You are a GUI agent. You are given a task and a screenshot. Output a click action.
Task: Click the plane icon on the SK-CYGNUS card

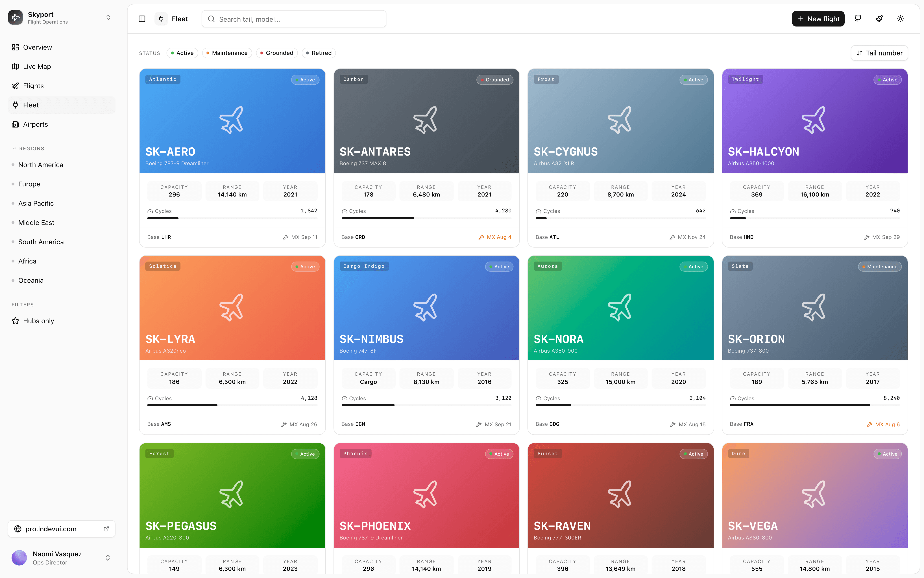tap(620, 120)
